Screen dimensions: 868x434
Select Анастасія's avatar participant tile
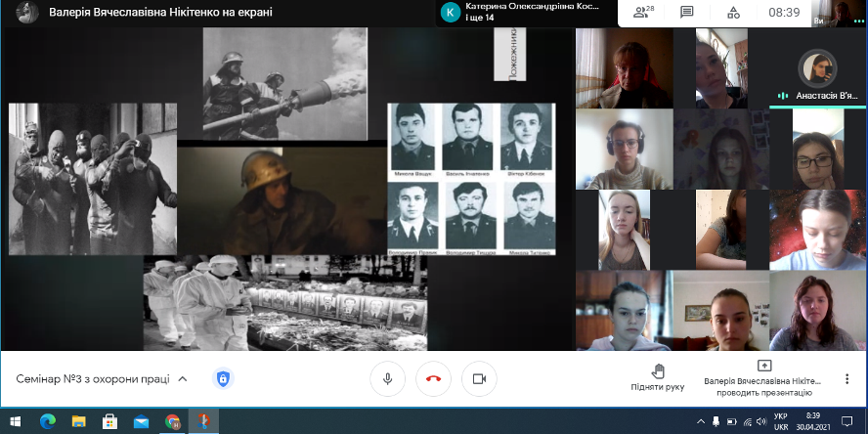coord(817,68)
